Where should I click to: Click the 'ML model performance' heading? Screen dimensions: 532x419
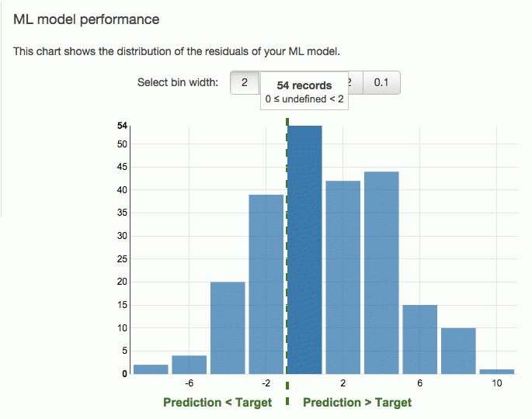[x=86, y=19]
